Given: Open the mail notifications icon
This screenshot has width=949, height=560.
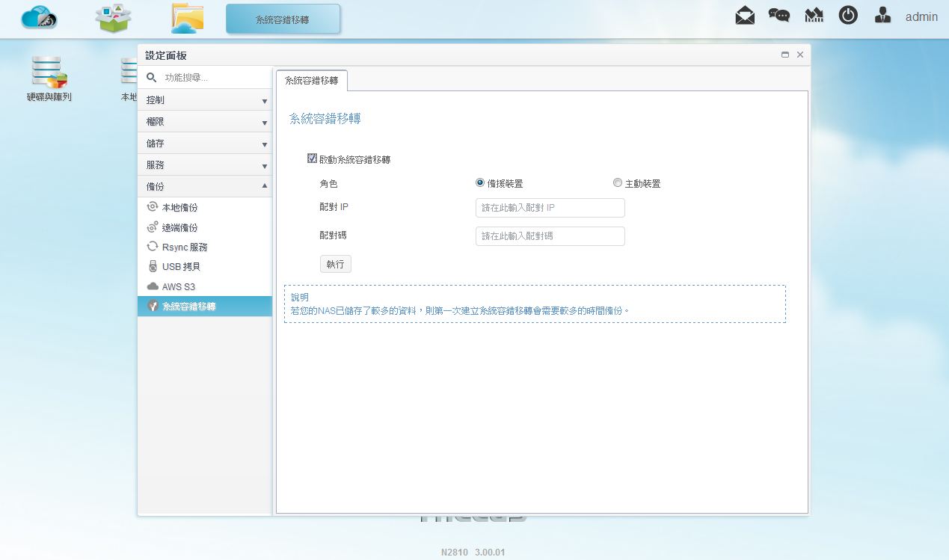Looking at the screenshot, I should pos(745,16).
